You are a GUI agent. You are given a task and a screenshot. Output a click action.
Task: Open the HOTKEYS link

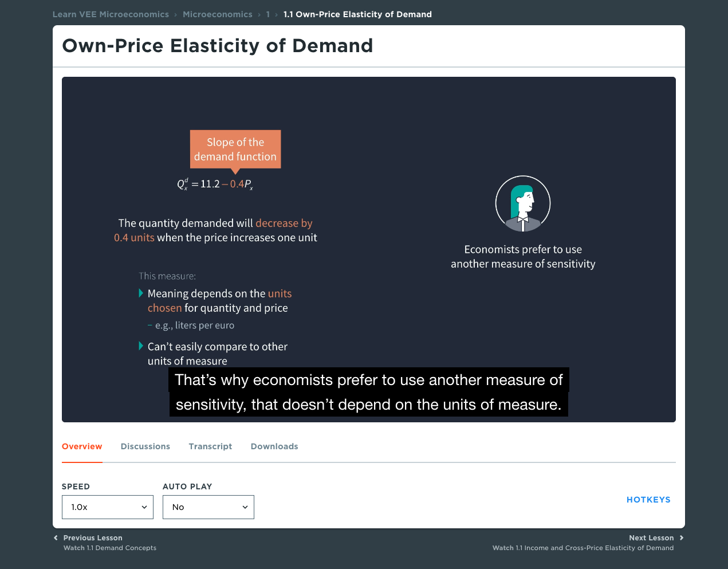click(x=648, y=500)
